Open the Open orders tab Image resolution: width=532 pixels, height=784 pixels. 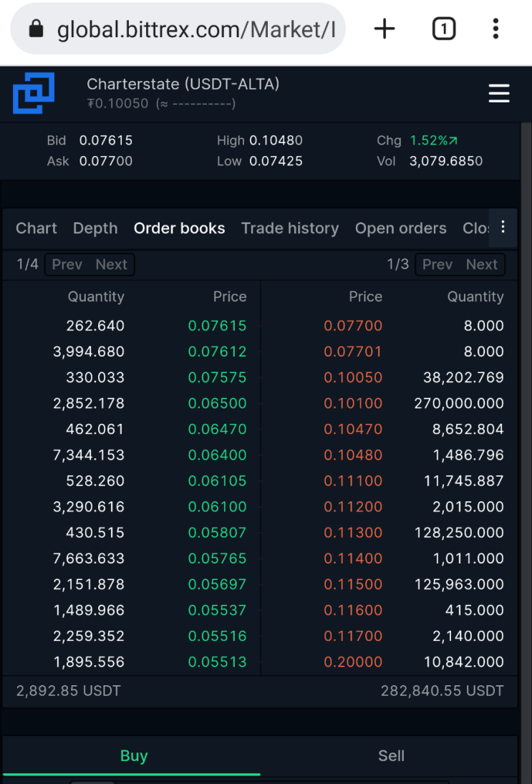pyautogui.click(x=400, y=228)
